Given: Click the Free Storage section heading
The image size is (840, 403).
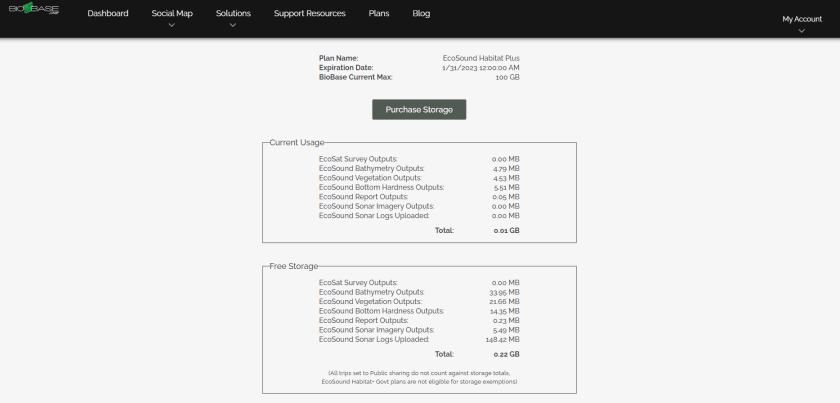Looking at the screenshot, I should click(x=294, y=266).
